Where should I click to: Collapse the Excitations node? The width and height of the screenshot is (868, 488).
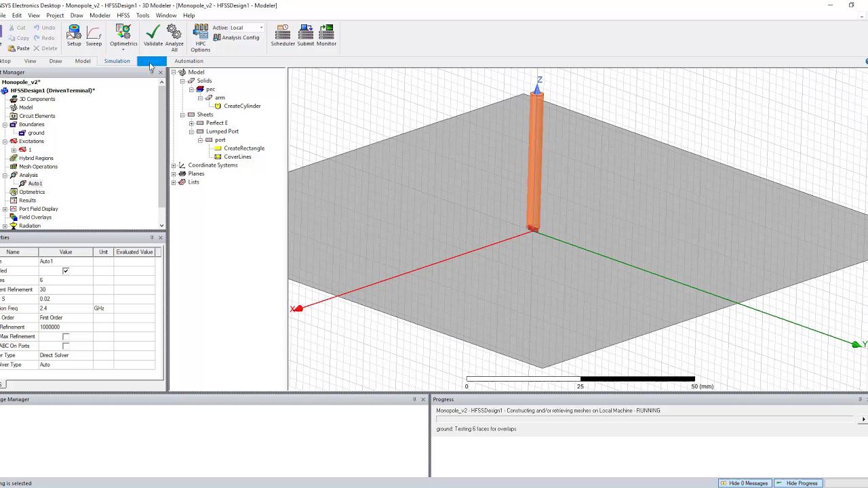[5, 142]
